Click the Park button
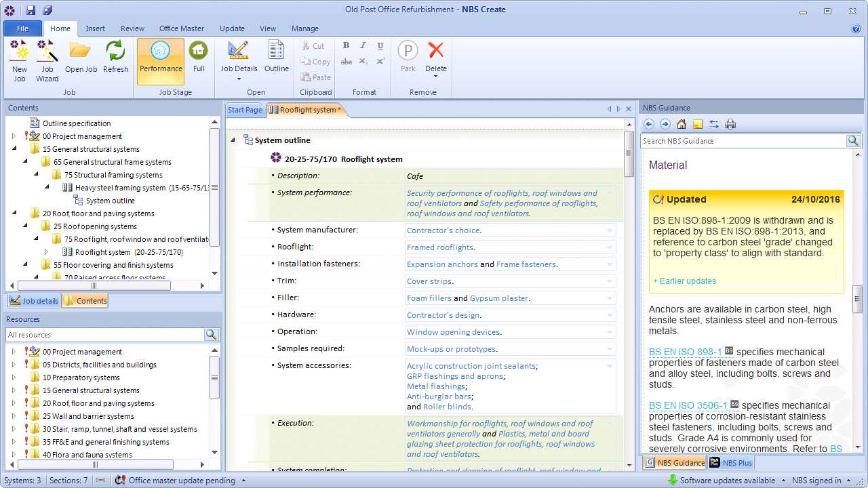868x488 pixels. 408,57
